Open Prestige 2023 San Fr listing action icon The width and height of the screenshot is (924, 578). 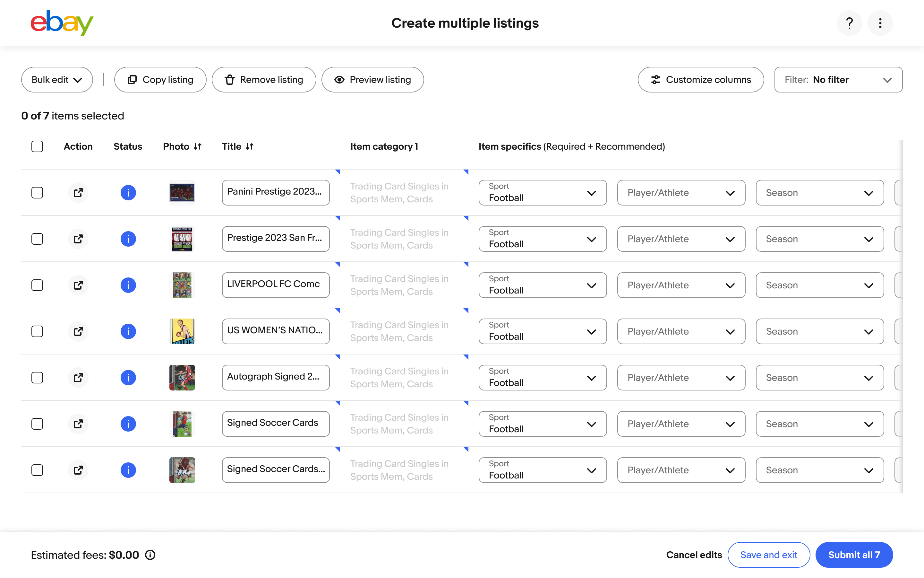pyautogui.click(x=78, y=239)
